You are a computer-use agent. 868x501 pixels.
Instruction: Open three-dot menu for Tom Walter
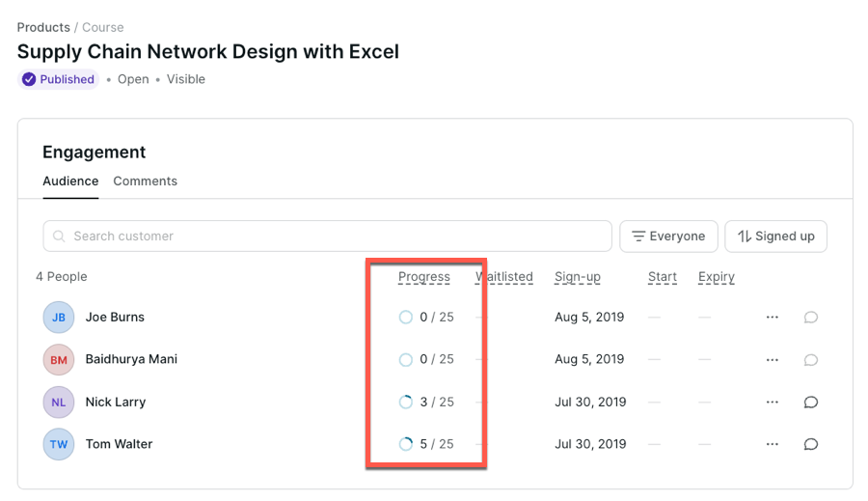click(772, 444)
